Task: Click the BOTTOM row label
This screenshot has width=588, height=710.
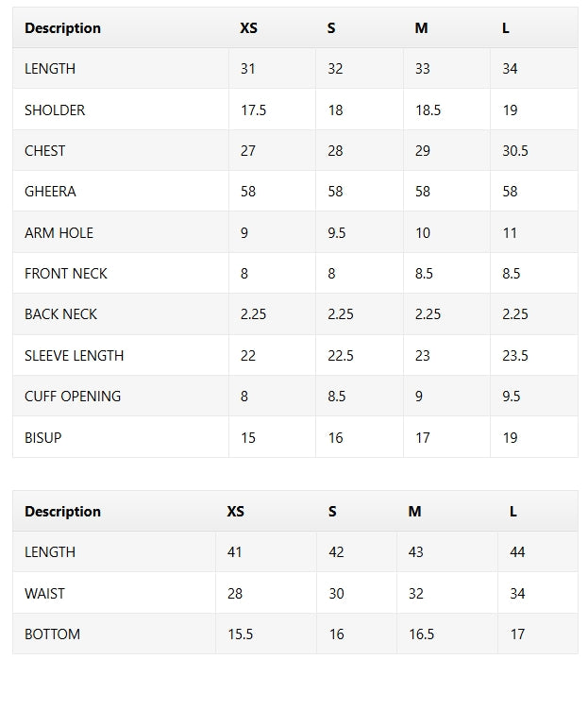Action: pyautogui.click(x=52, y=634)
